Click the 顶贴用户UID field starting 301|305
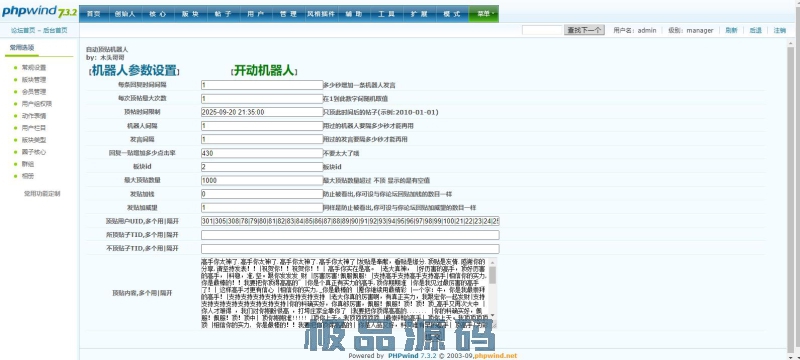The width and height of the screenshot is (800, 360). pyautogui.click(x=350, y=221)
